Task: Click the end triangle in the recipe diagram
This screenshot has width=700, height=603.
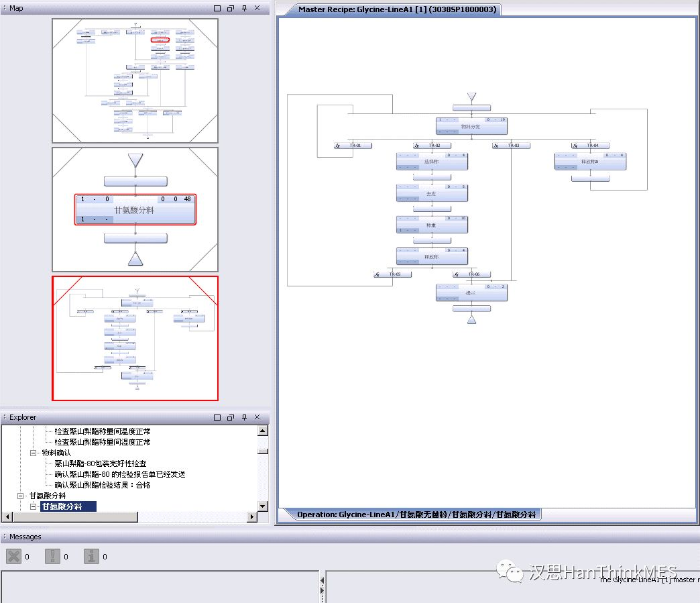Action: (x=471, y=319)
